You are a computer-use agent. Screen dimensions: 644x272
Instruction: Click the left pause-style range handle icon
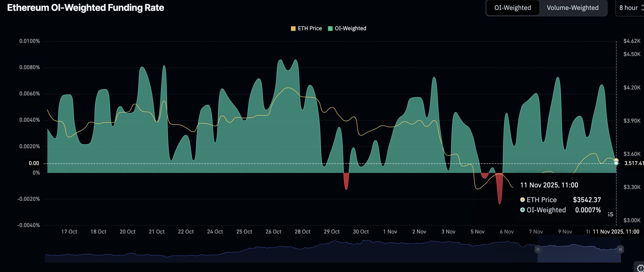click(538, 249)
